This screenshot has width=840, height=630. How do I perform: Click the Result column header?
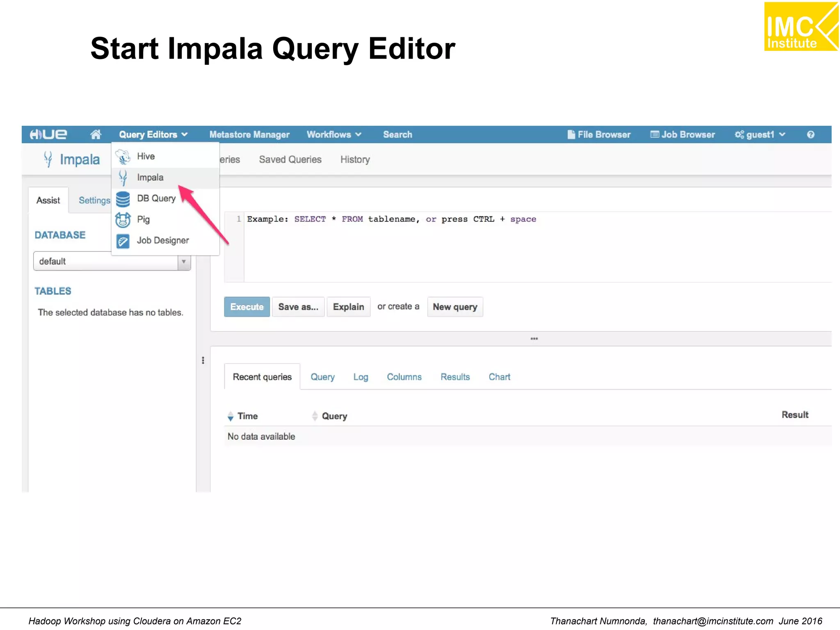(x=795, y=415)
